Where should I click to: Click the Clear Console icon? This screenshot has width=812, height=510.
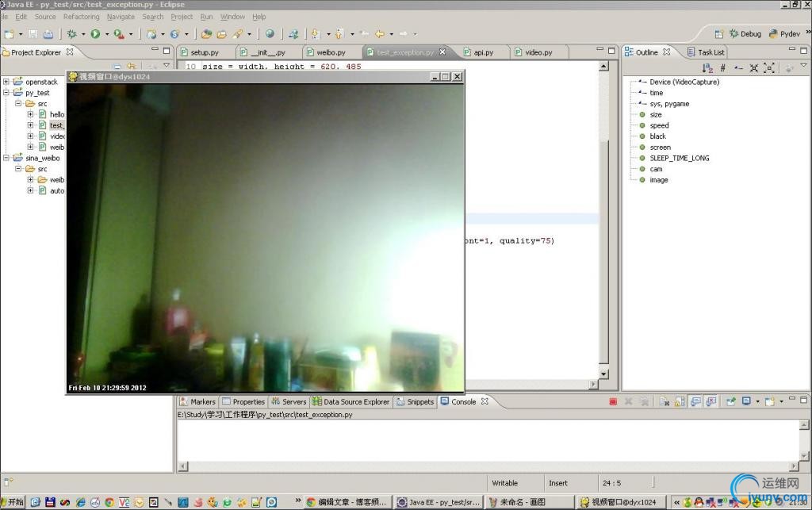click(x=665, y=402)
